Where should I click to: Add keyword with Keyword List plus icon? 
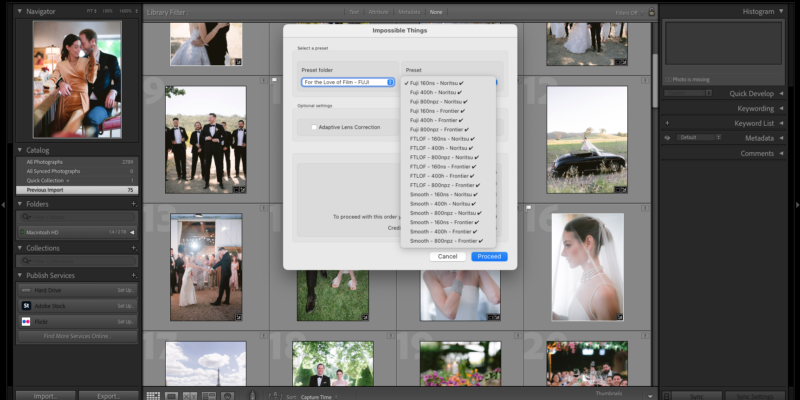pyautogui.click(x=667, y=123)
